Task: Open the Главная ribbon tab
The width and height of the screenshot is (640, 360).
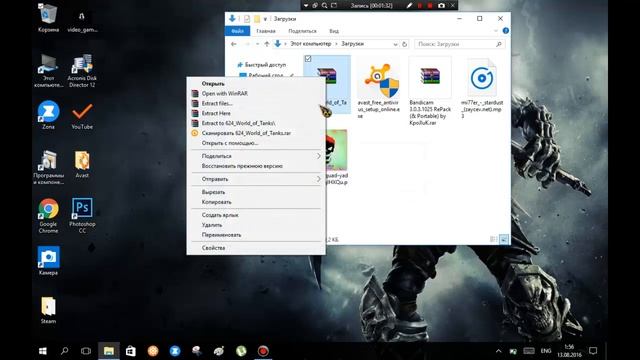Action: click(266, 31)
